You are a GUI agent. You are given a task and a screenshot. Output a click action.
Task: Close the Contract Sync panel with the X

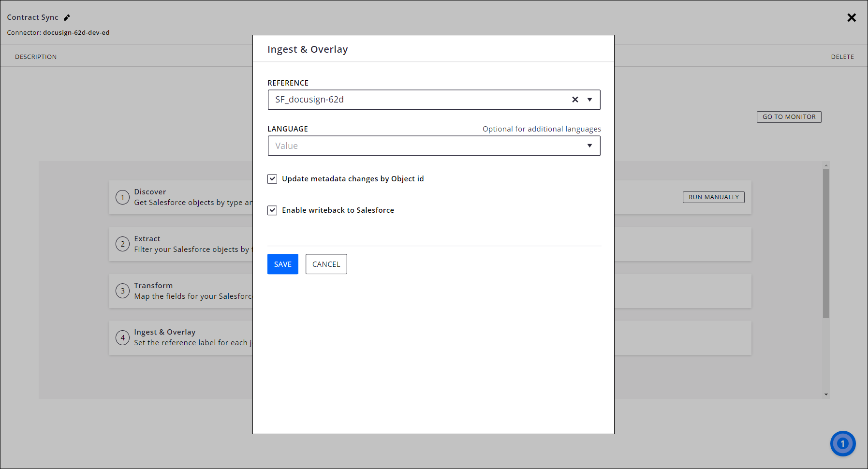(x=852, y=17)
